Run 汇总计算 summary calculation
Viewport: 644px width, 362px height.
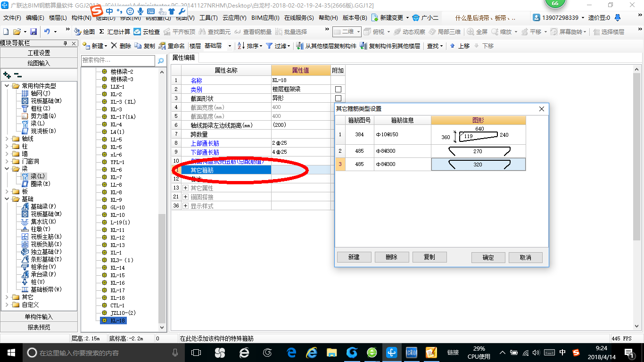(115, 32)
